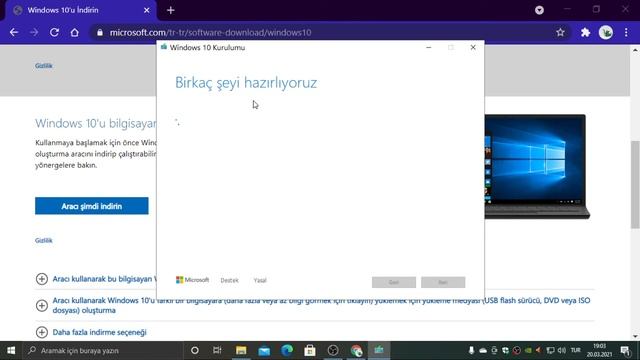Click the disabled İleri button in the setup window

click(443, 282)
